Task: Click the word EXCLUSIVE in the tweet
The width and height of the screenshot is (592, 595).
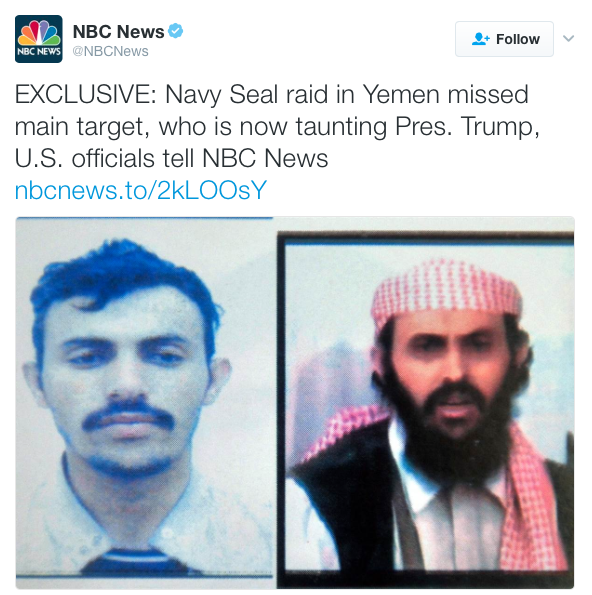Action: [x=85, y=94]
